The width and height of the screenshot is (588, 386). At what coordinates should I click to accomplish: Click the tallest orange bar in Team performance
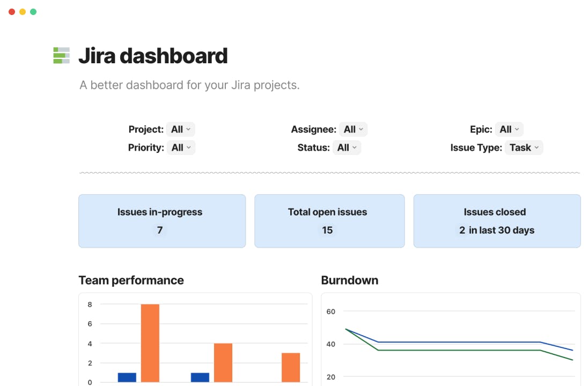pyautogui.click(x=150, y=343)
